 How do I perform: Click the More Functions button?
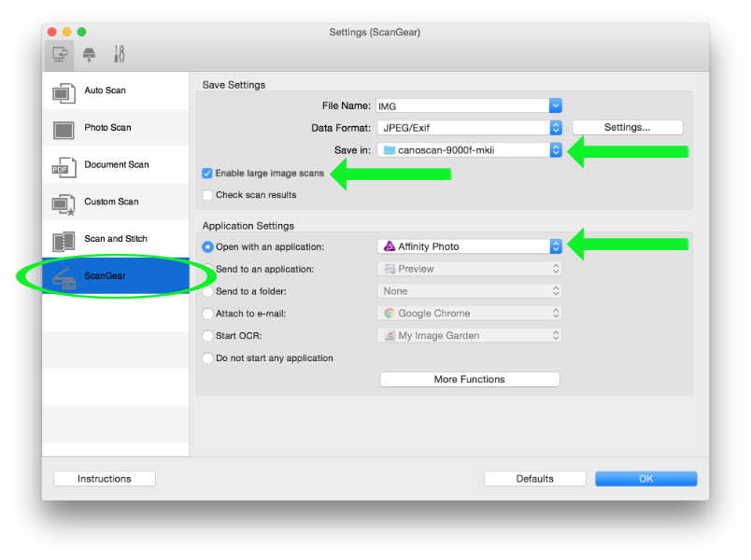click(x=470, y=380)
